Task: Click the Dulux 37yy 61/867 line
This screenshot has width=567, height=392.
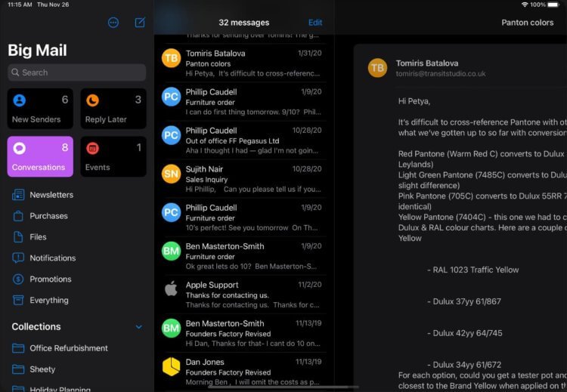Action: 464,301
